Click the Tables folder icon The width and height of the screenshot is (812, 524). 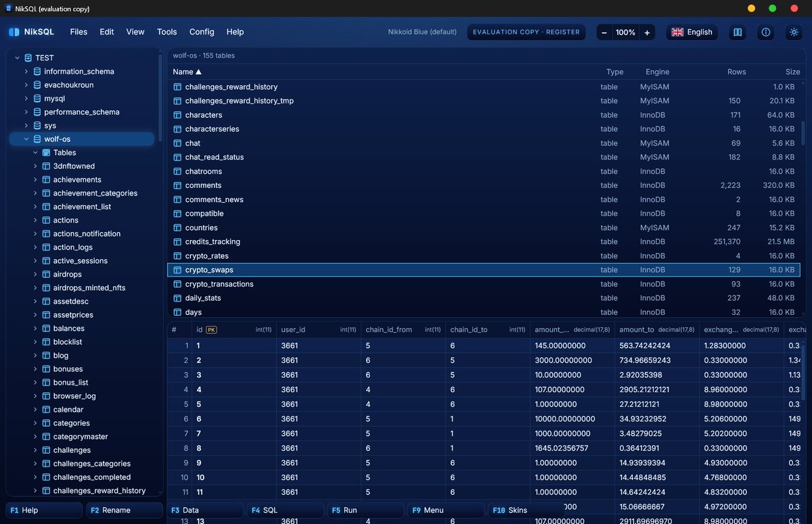click(46, 153)
